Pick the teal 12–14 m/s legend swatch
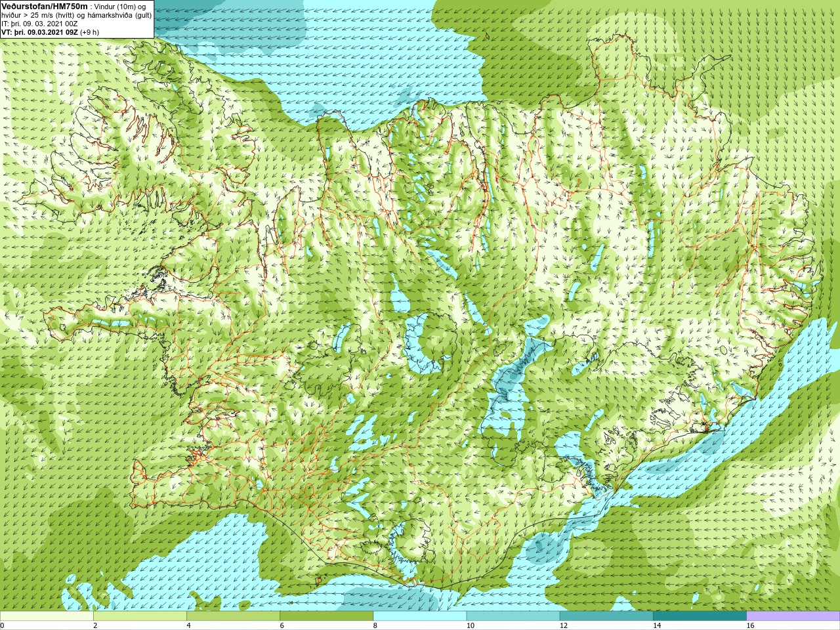The width and height of the screenshot is (840, 630). 606,616
